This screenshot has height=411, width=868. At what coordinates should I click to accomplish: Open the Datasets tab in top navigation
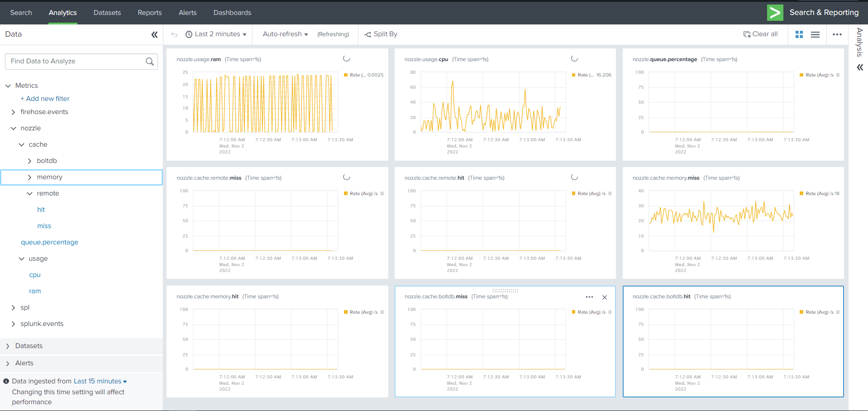point(107,13)
